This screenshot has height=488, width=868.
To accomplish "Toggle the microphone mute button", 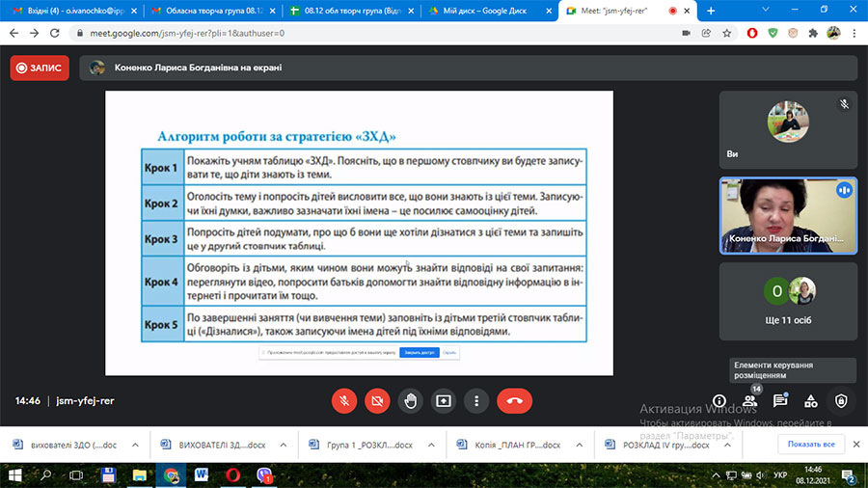I will point(343,400).
